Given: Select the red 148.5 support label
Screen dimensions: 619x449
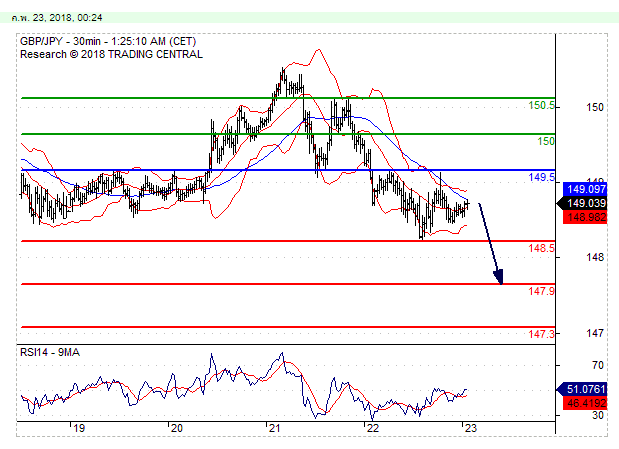Looking at the screenshot, I should 541,248.
